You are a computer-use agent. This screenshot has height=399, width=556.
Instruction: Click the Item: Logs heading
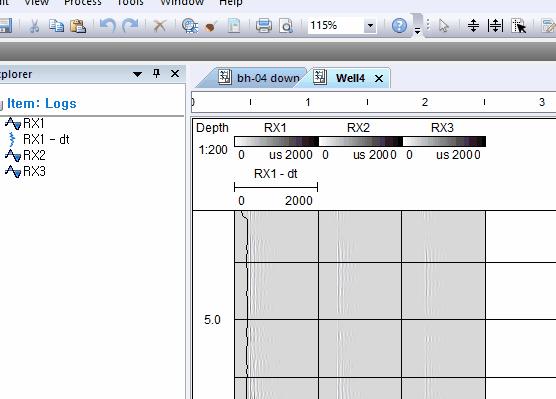(x=42, y=104)
